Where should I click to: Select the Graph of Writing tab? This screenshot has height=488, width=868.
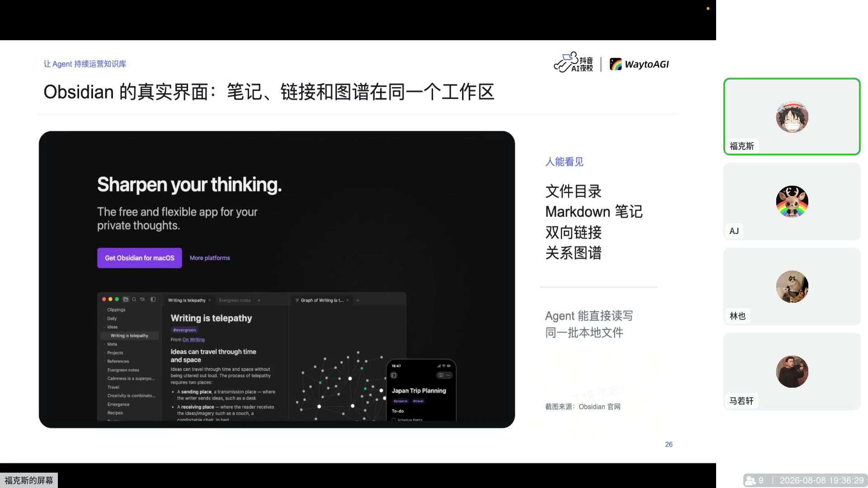point(322,300)
